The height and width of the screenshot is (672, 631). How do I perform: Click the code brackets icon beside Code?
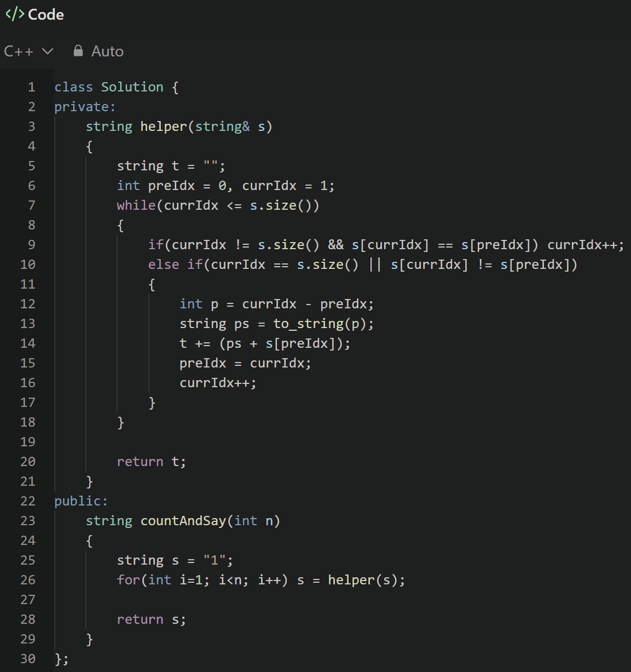coord(15,14)
